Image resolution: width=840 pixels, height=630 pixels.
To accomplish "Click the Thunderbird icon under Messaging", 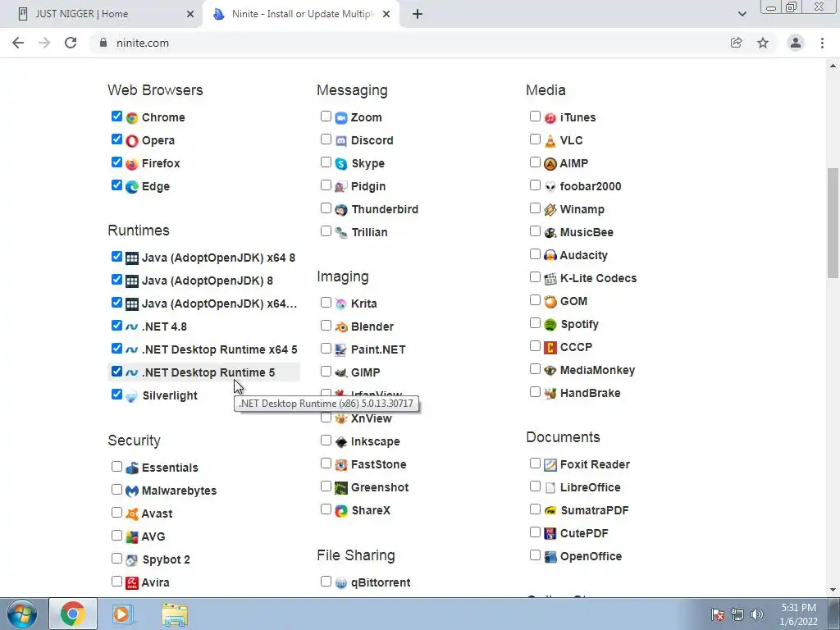I will point(340,209).
